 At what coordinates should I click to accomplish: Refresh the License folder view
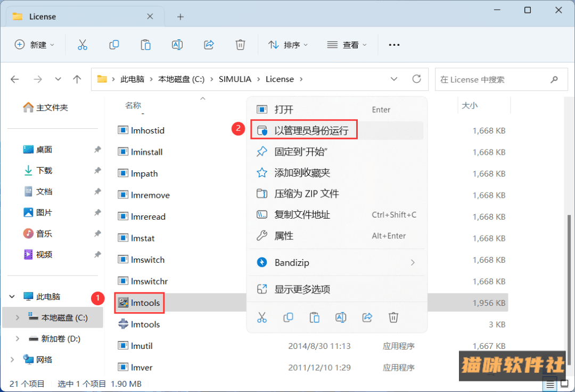coord(416,79)
